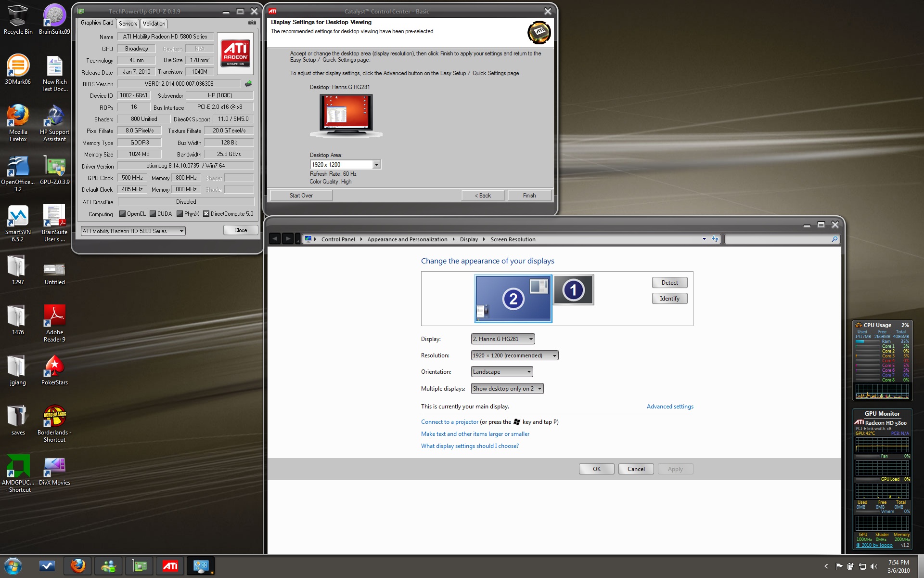924x578 pixels.
Task: Toggle the OpenCL checkbox in GPU-Z
Action: tap(122, 214)
